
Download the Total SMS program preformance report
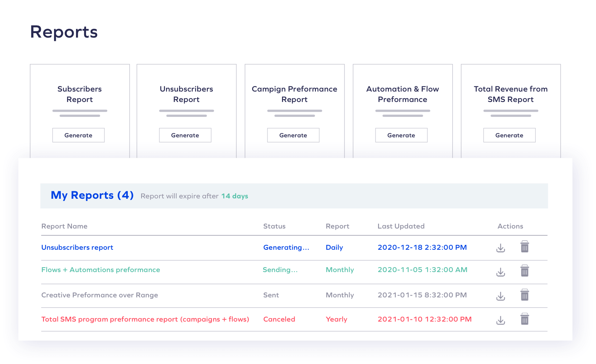[501, 320]
